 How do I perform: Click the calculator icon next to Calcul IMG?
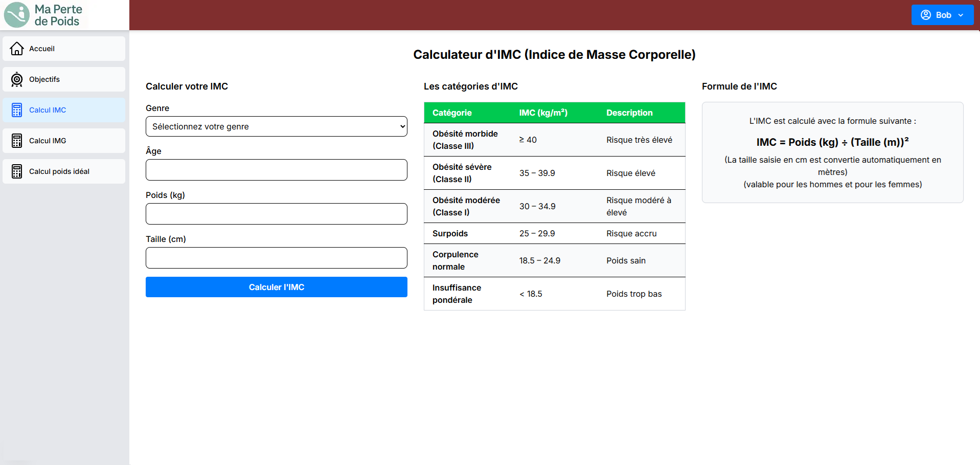click(17, 141)
